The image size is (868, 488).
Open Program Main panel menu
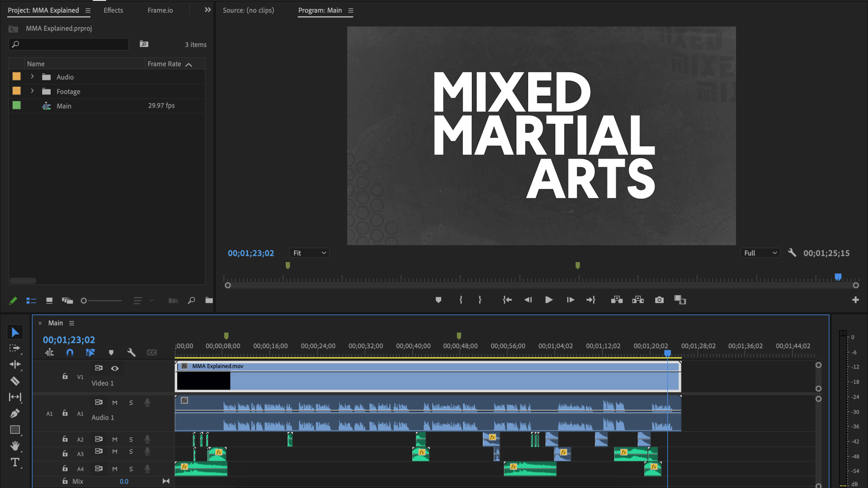(350, 10)
